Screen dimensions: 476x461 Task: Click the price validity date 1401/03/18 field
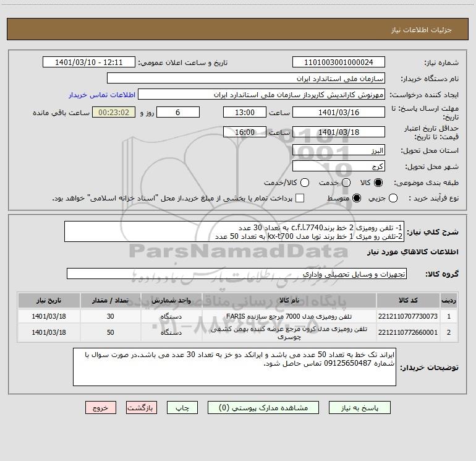point(339,132)
